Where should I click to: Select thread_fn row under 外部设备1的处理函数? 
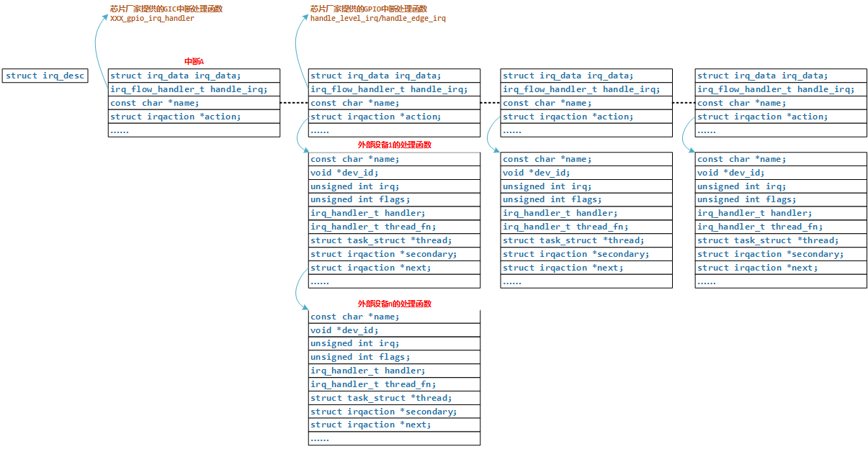pyautogui.click(x=394, y=227)
